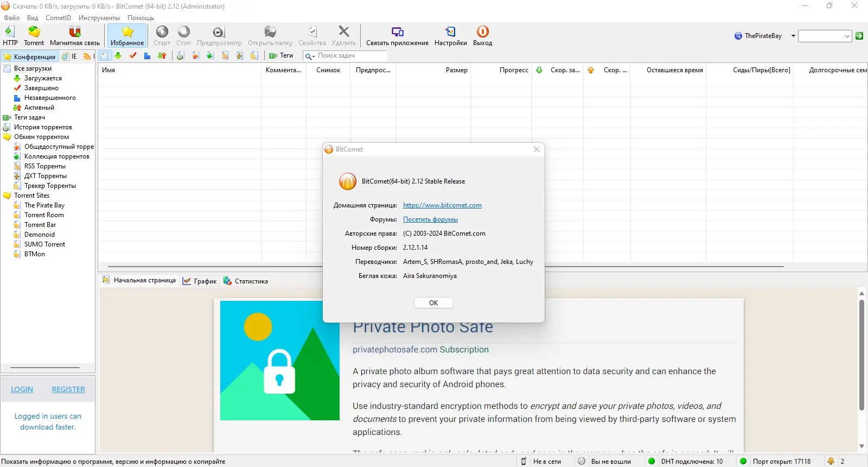Select Загружается in the sidebar tree
The width and height of the screenshot is (868, 467).
43,78
